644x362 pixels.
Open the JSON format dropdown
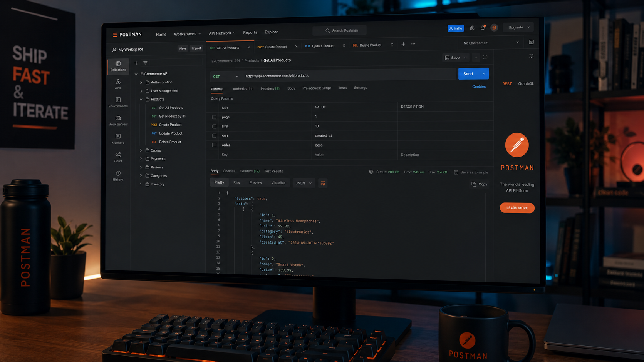[304, 183]
